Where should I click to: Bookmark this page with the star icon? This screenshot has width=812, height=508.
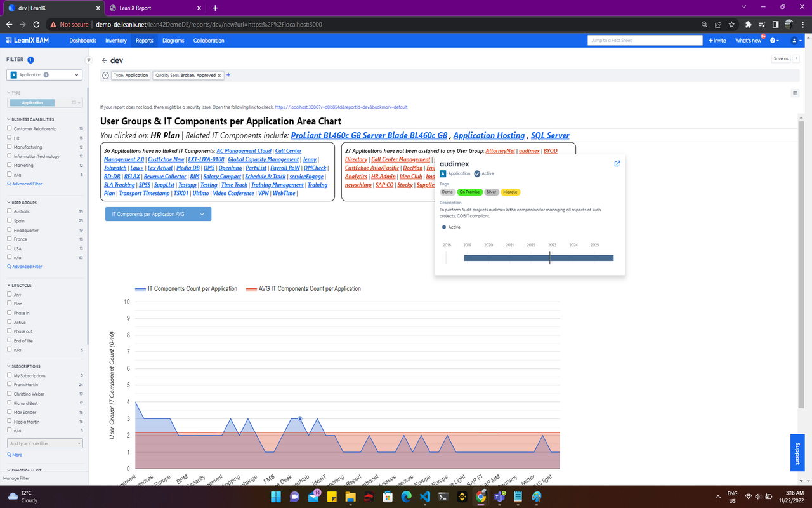[731, 25]
